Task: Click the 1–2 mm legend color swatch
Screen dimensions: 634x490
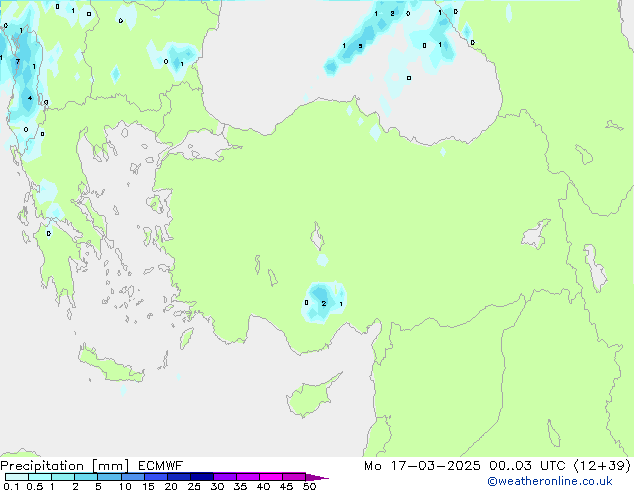Action: pos(63,477)
